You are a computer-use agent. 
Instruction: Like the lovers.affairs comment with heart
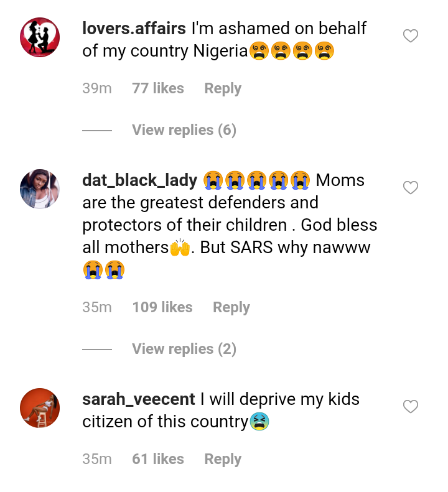tap(411, 36)
